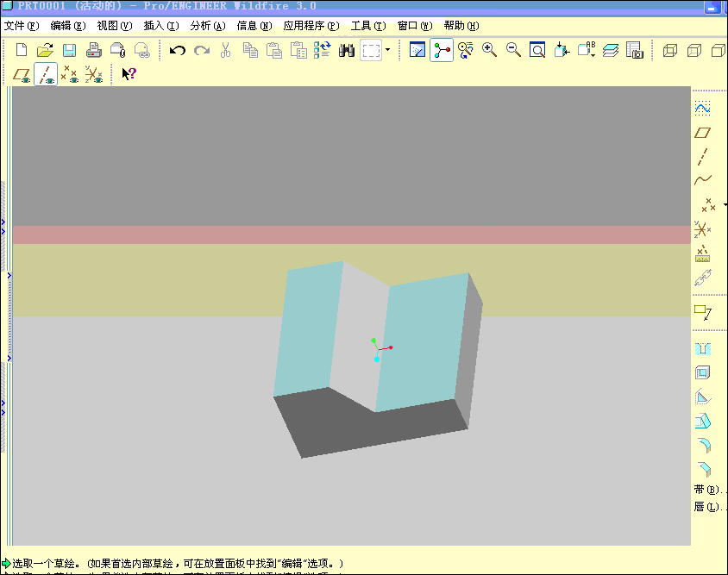Open the 编辑(E) menu
Image resolution: width=728 pixels, height=575 pixels.
click(x=68, y=26)
